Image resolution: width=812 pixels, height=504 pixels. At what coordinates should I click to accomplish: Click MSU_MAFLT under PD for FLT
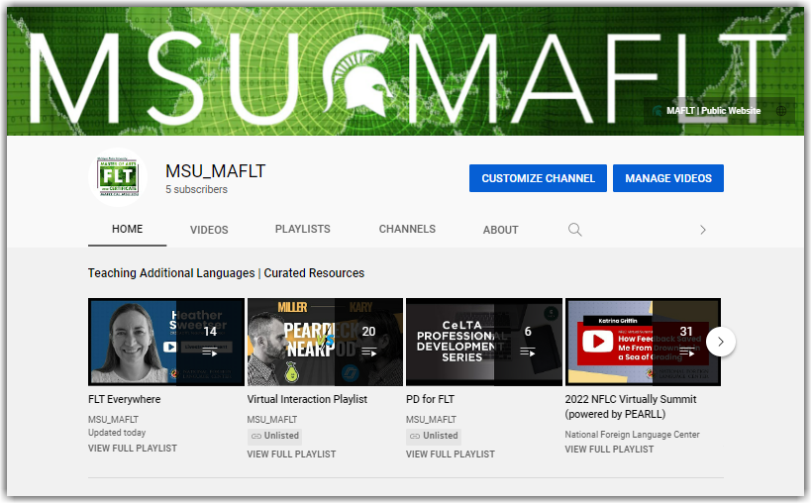coord(432,420)
